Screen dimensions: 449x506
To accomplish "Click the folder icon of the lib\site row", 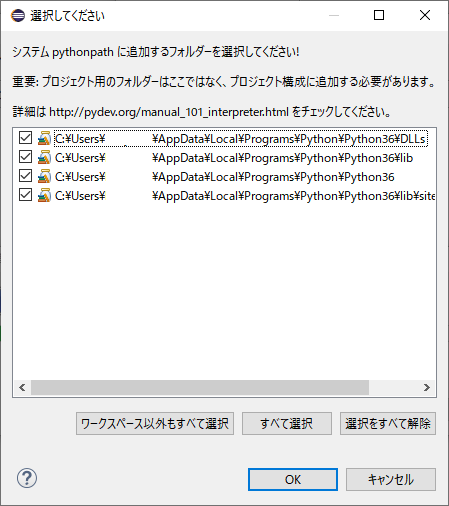I will pos(44,195).
